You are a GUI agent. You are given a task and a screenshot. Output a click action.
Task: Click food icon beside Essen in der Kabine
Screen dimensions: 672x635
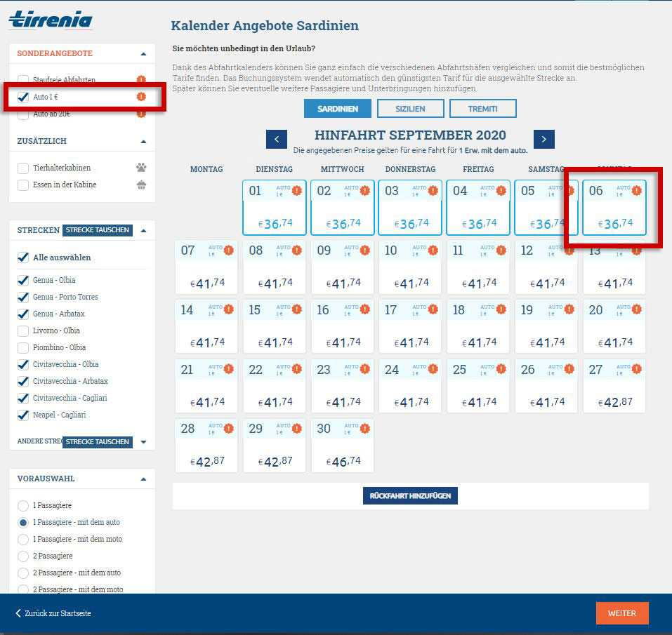click(x=141, y=185)
